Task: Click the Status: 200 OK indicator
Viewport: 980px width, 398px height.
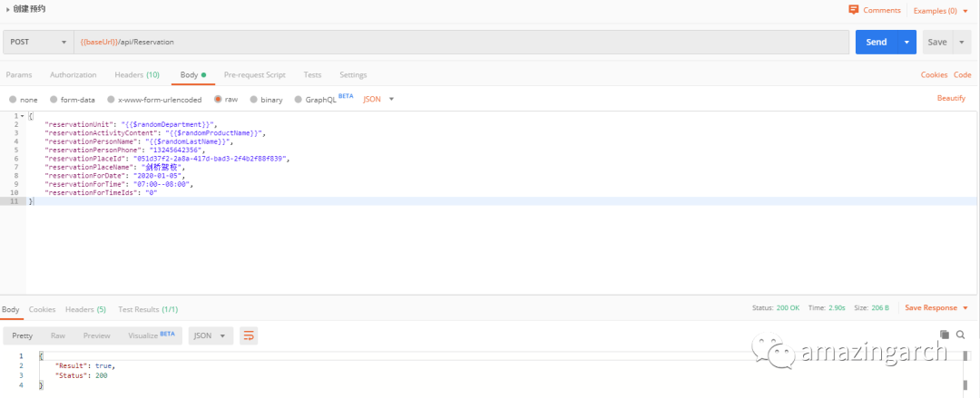Action: (x=776, y=308)
